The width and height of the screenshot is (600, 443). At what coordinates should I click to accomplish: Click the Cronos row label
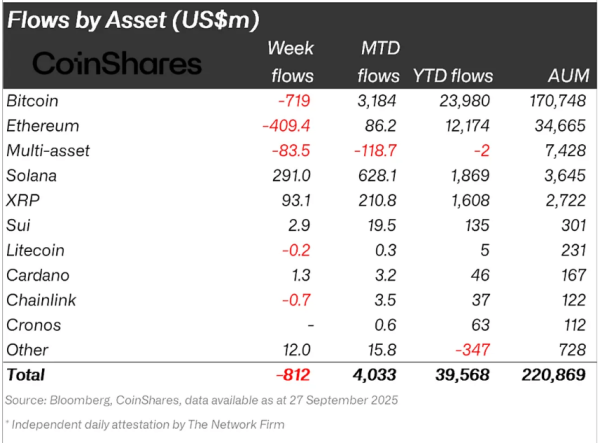click(x=34, y=325)
